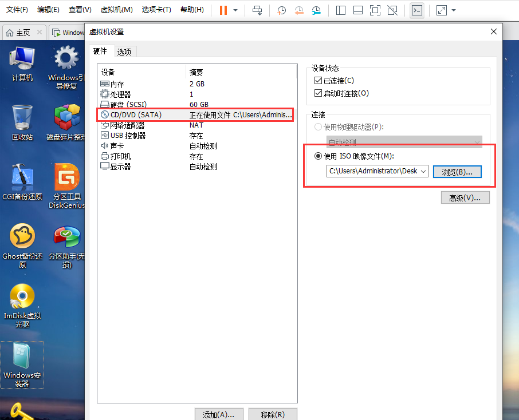Image resolution: width=519 pixels, height=420 pixels.
Task: Open the 帮助(H) menu
Action: click(192, 10)
